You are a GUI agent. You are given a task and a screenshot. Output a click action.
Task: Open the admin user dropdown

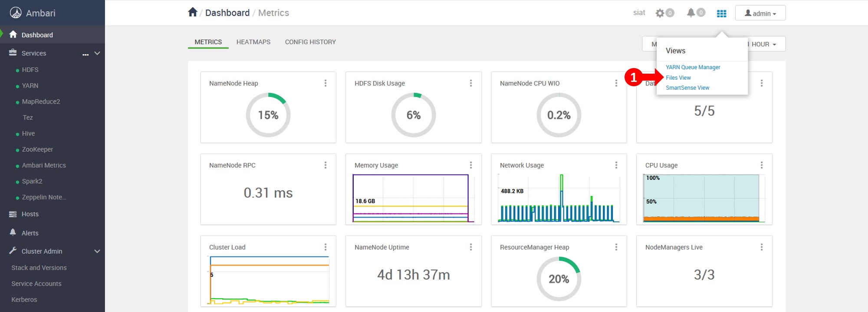click(x=760, y=13)
